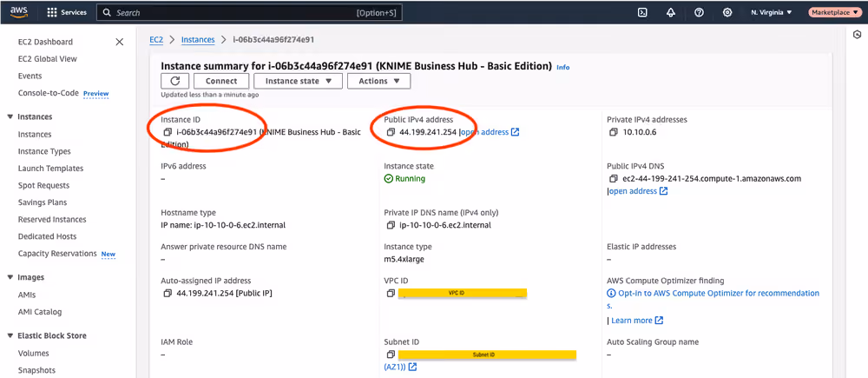868x378 pixels.
Task: Open Volumes in sidebar
Action: (33, 353)
